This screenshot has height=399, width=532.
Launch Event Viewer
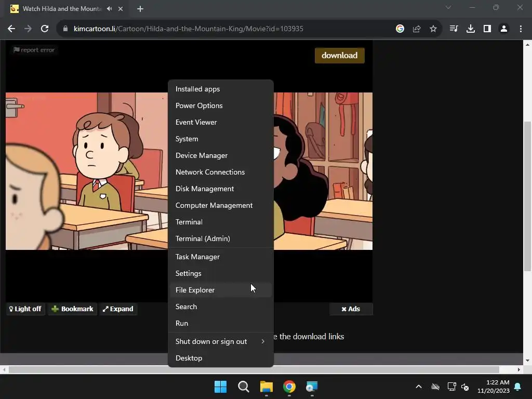(221, 122)
